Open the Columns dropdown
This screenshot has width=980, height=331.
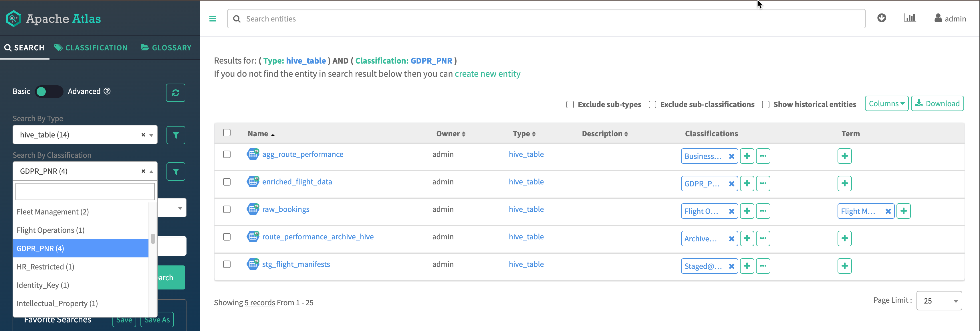pyautogui.click(x=886, y=104)
